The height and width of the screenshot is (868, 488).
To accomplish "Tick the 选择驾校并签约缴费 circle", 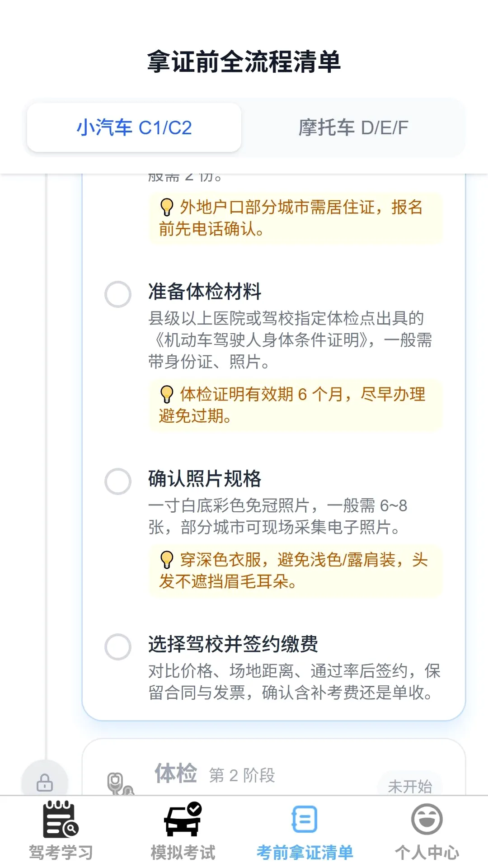I will (x=118, y=647).
